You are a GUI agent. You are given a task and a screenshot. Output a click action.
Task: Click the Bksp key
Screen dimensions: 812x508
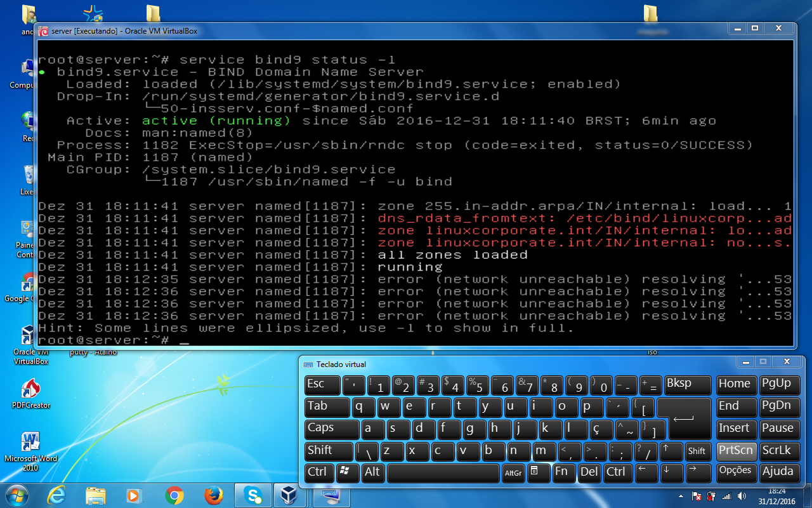point(688,385)
